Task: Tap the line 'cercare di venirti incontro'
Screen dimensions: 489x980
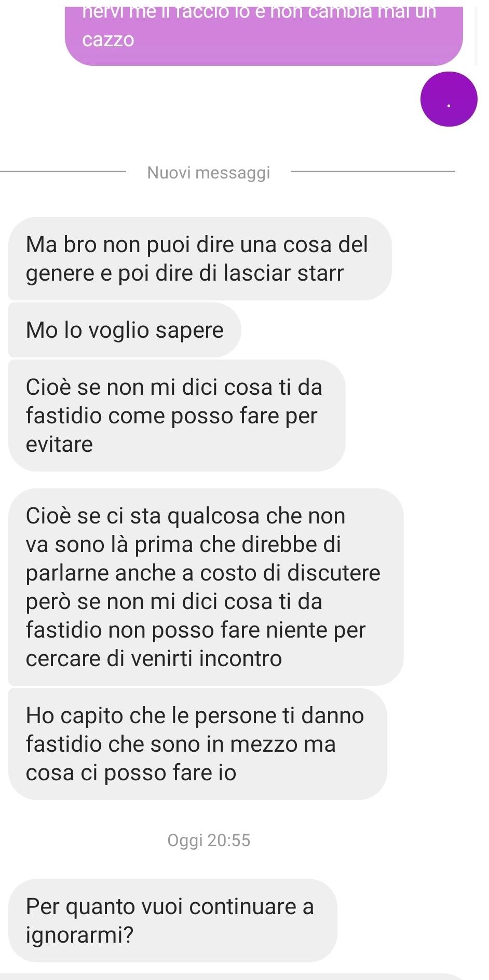Action: [x=154, y=658]
